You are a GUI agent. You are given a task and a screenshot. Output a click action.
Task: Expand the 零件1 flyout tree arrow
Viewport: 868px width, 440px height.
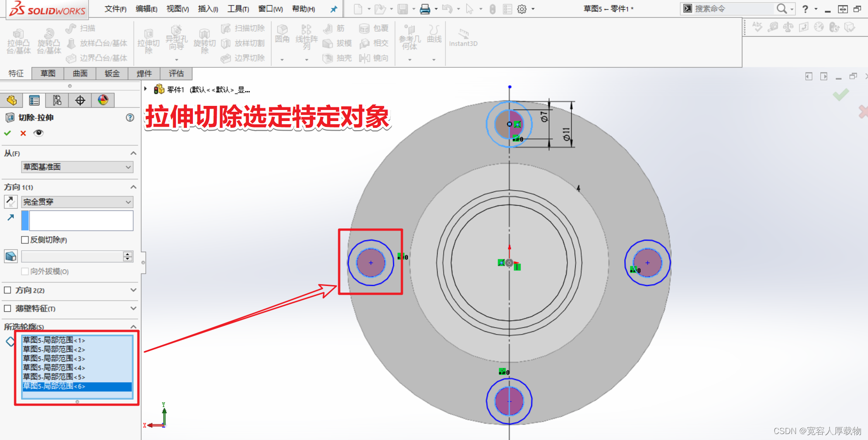pyautogui.click(x=146, y=89)
